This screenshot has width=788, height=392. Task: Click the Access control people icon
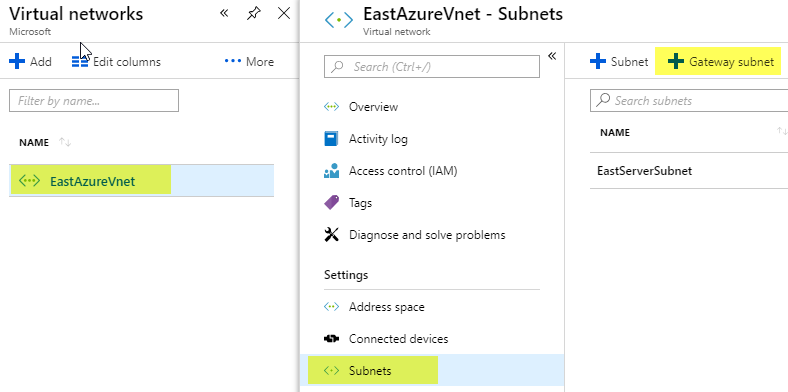point(332,171)
